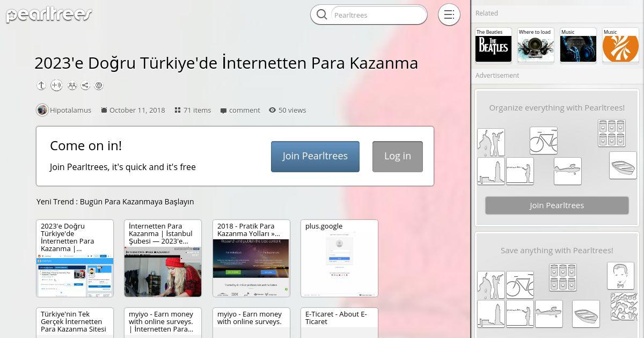The height and width of the screenshot is (338, 644).
Task: Click 'Organize everything with Pearltrees!' text
Action: (557, 108)
